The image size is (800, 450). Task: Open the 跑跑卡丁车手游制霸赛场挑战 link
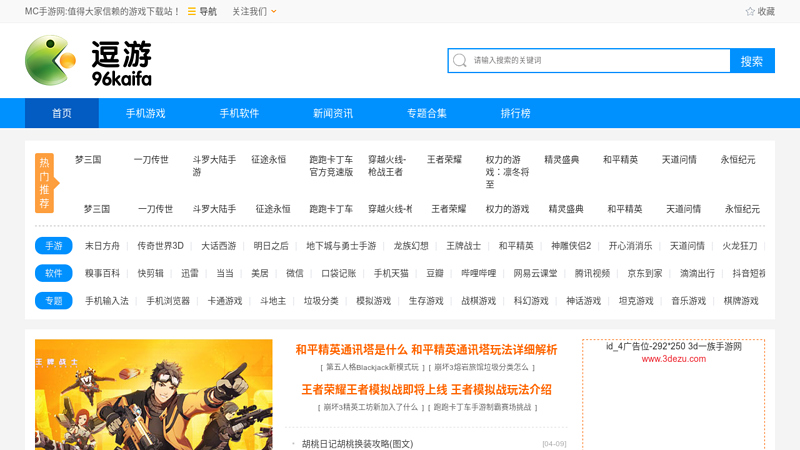click(x=483, y=407)
